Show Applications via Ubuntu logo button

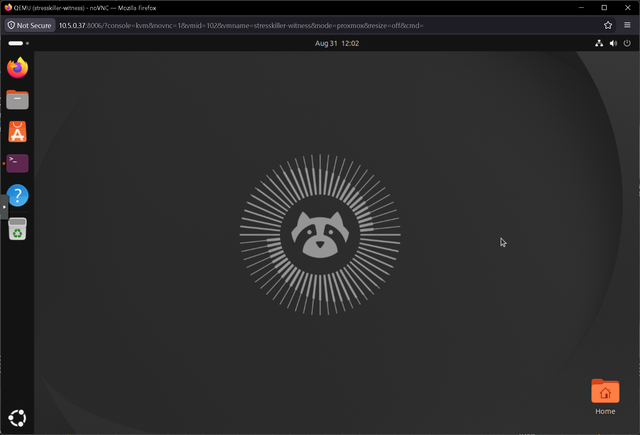[x=17, y=418]
